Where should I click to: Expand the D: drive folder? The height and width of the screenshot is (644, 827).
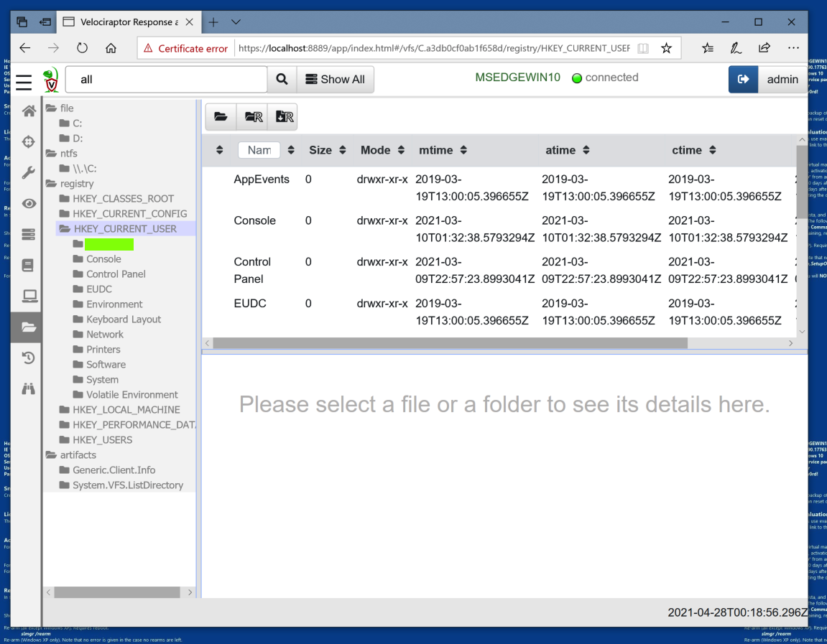coord(70,139)
